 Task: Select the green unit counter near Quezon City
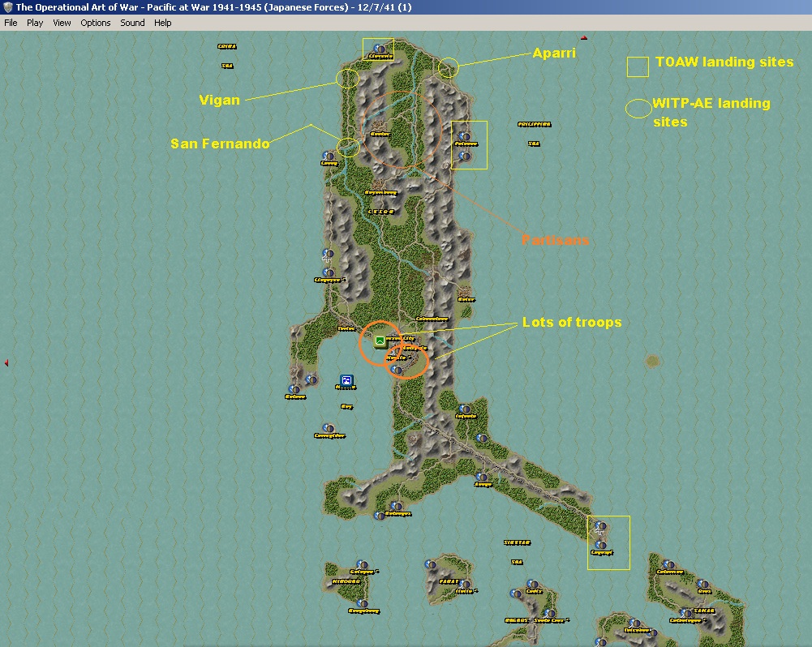tap(380, 341)
